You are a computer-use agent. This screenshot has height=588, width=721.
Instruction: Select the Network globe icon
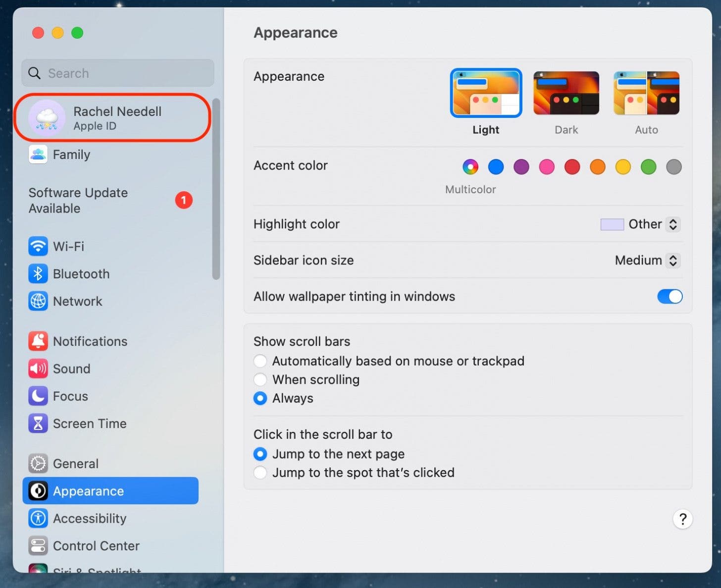(38, 301)
